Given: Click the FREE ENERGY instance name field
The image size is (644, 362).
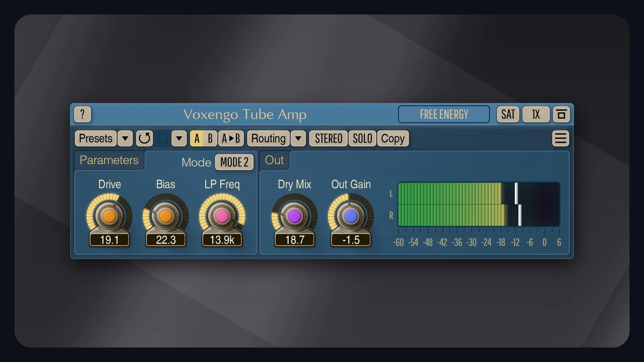Looking at the screenshot, I should [x=444, y=114].
